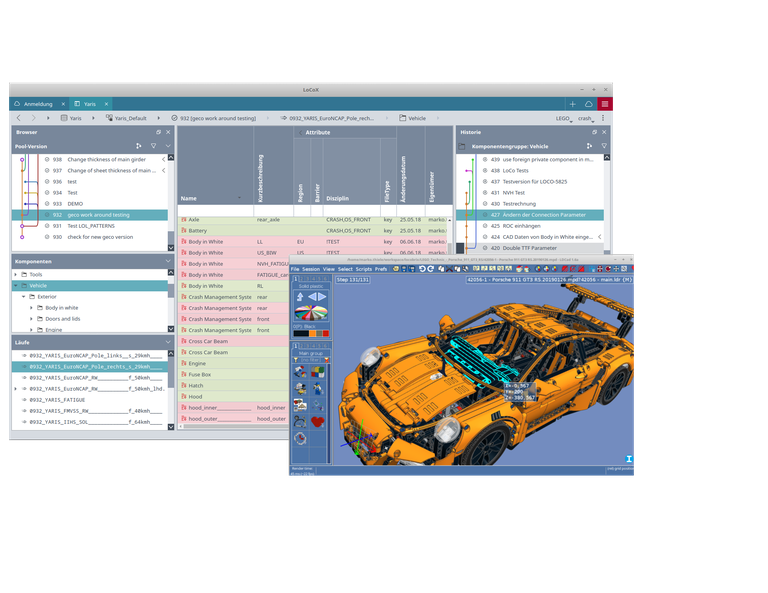Viewport: 768px width, 593px height.
Task: Click the branch graph icon in the Historie header
Action: (589, 146)
